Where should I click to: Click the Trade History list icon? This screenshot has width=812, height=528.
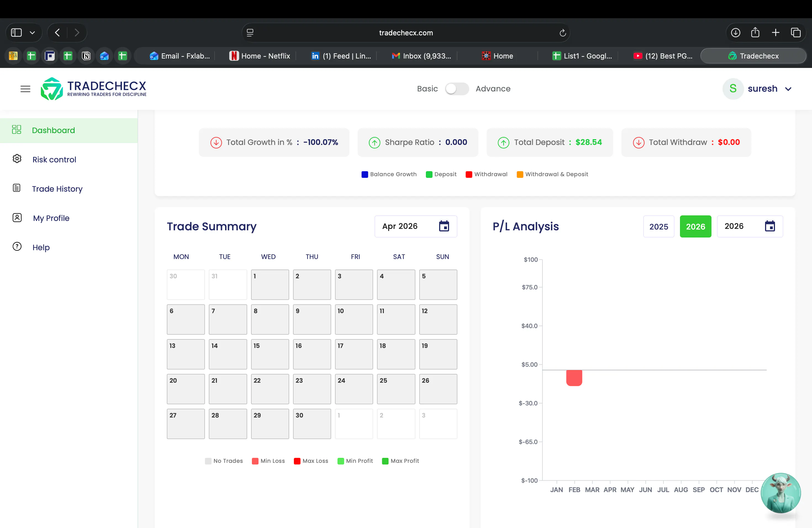(x=16, y=188)
